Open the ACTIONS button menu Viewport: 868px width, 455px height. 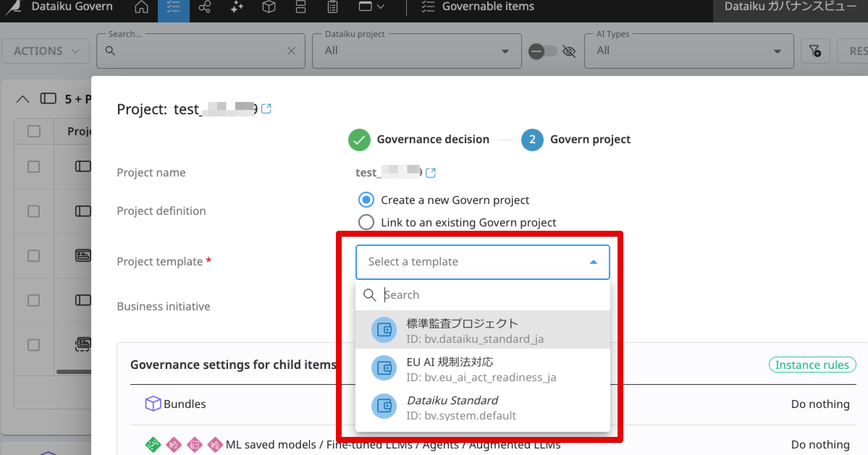click(46, 51)
